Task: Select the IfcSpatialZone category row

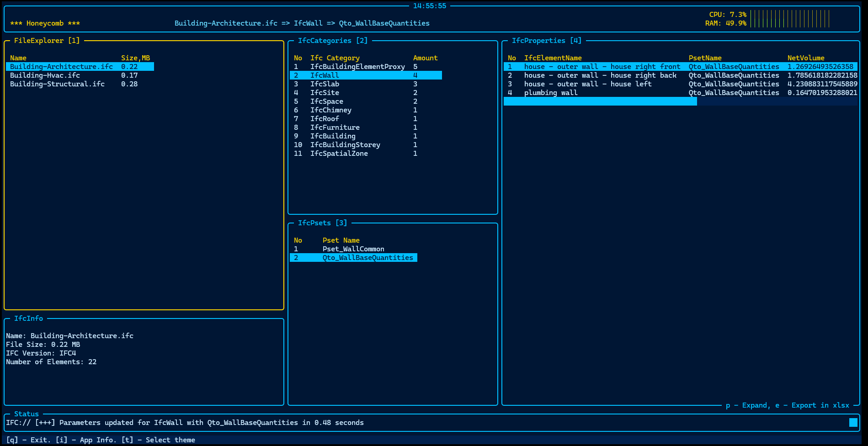Action: [366, 154]
